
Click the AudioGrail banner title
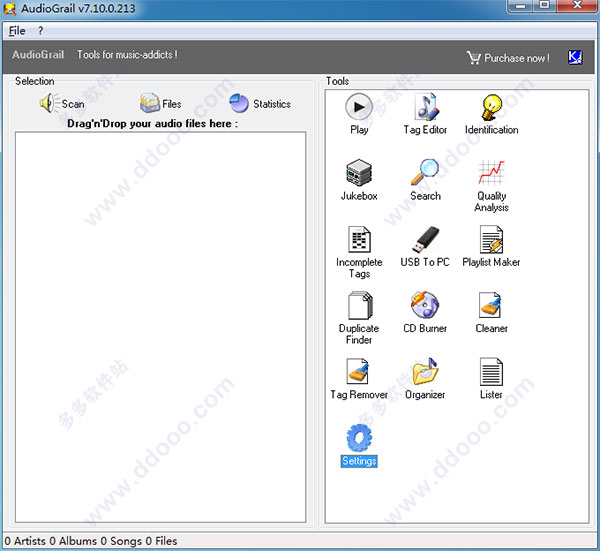pyautogui.click(x=38, y=55)
